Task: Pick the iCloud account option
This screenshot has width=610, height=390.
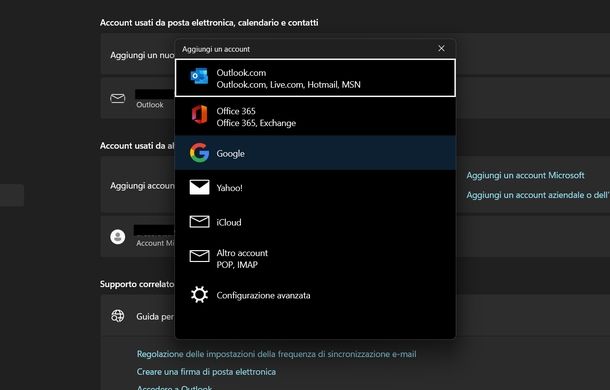Action: [x=316, y=222]
